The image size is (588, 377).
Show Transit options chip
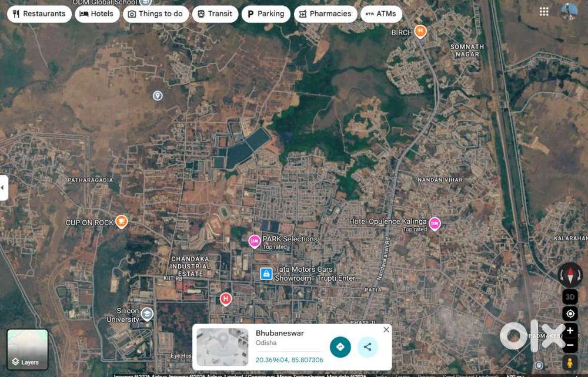point(215,14)
